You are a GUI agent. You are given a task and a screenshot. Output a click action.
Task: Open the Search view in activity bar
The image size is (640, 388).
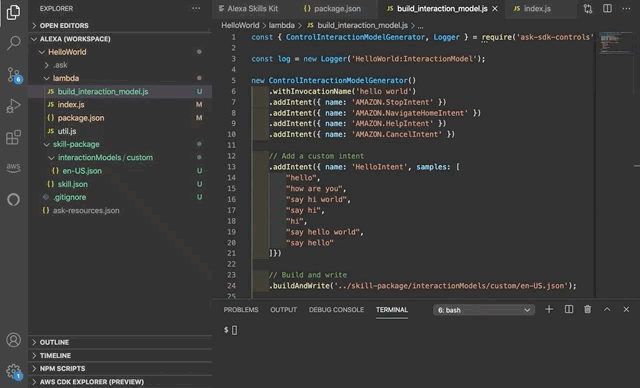13,42
